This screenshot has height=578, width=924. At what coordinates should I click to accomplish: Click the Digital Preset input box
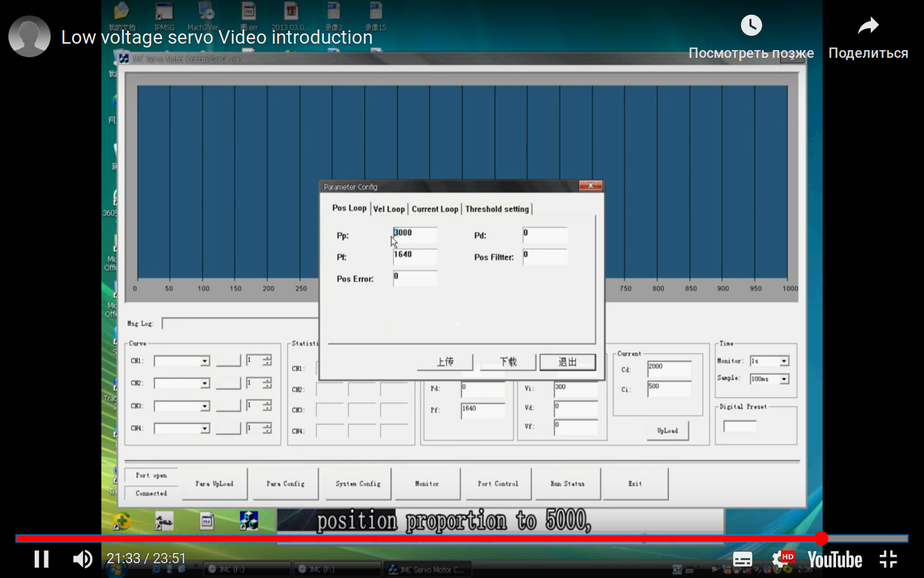(x=740, y=426)
